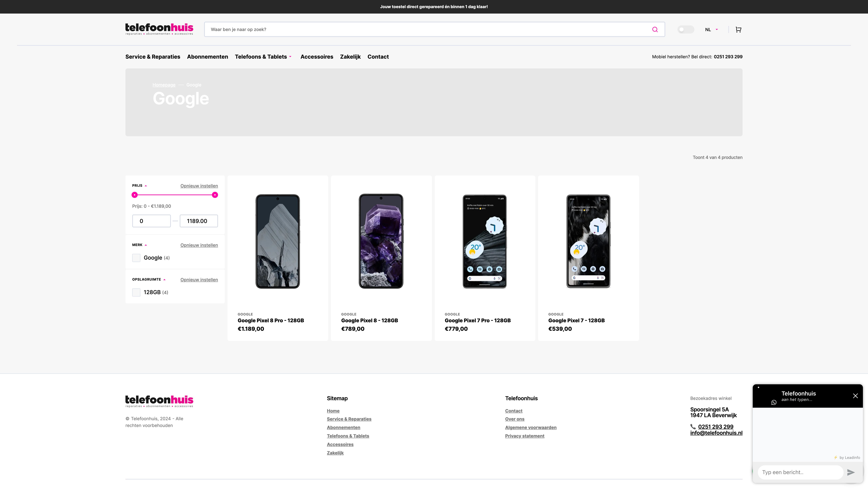Click the maximum price input field
The image size is (868, 488).
(199, 221)
